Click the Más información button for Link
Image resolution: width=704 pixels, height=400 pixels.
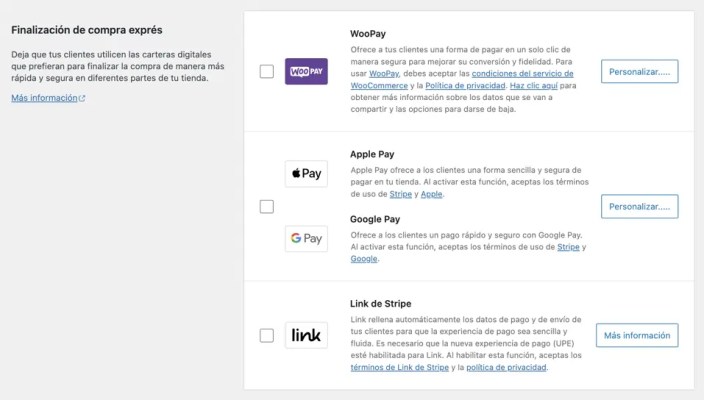[637, 335]
